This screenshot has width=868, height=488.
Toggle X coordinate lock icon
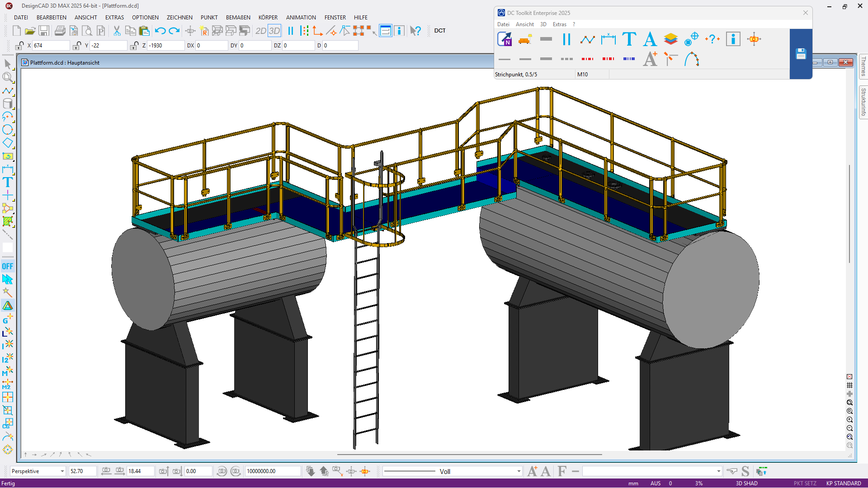[19, 46]
